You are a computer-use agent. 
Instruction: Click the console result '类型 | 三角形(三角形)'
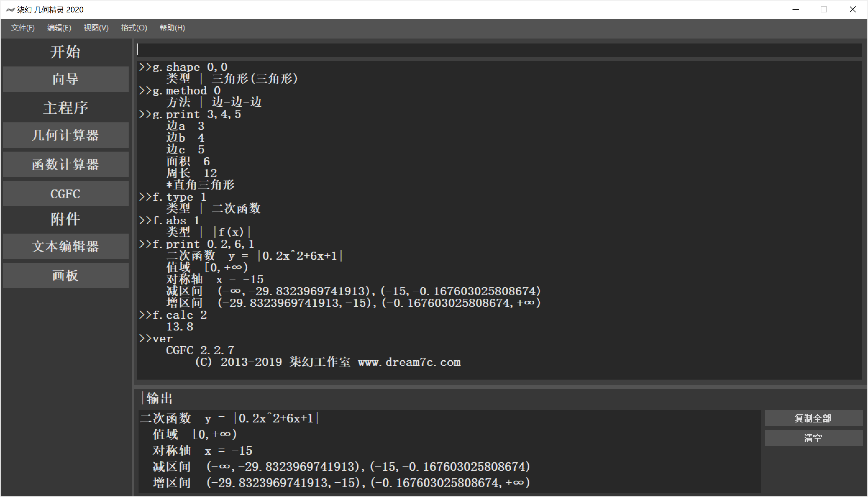[232, 79]
